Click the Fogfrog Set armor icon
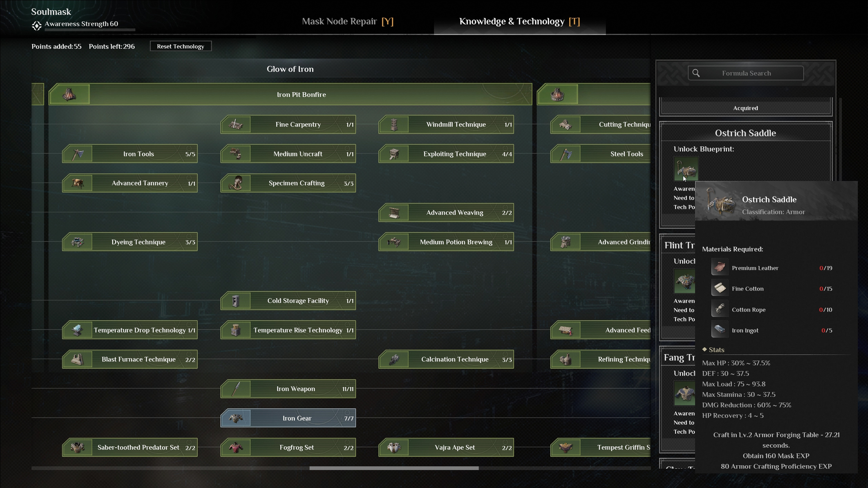Screen dimensions: 868x488 click(236, 448)
